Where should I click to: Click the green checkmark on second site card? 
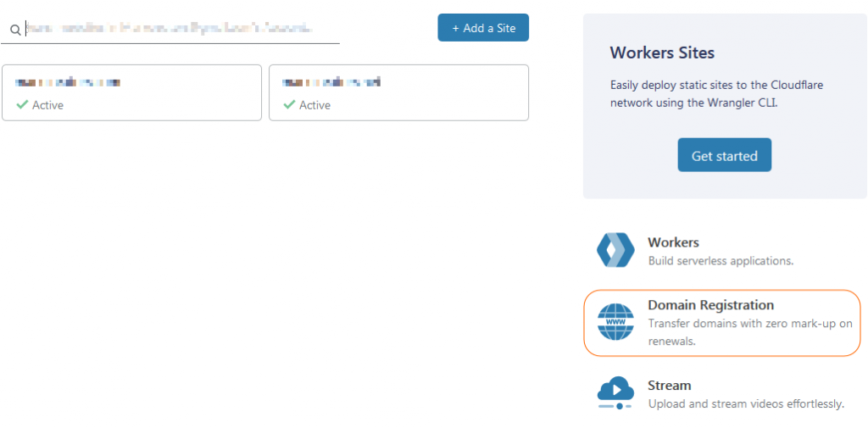289,104
